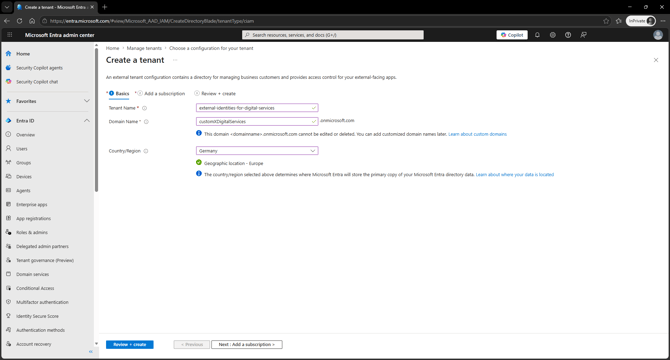This screenshot has height=360, width=670.
Task: Open Learn about custom domains link
Action: pos(477,134)
